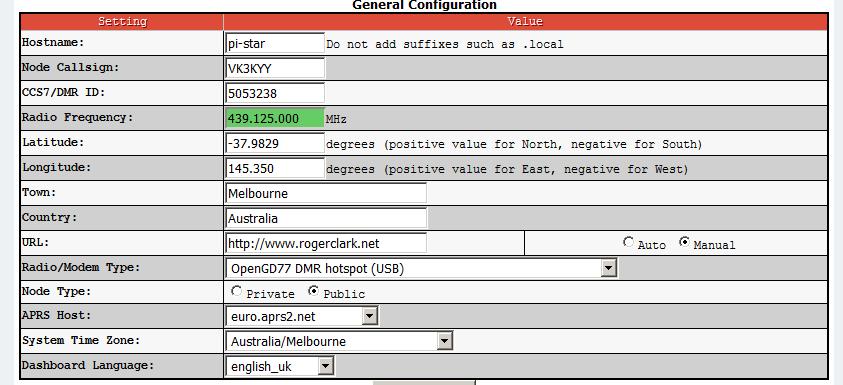Expand the System Time Zone dropdown

339,341
